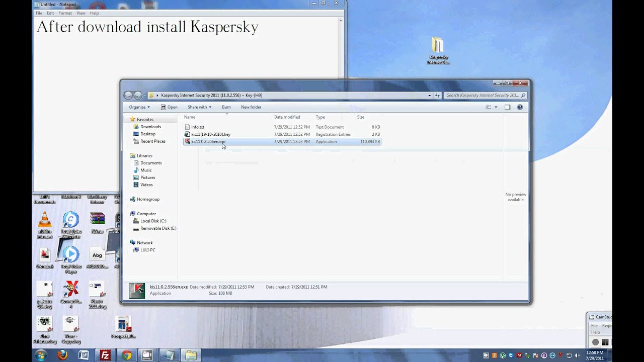Click the FileZilla taskbar icon

pos(105,355)
